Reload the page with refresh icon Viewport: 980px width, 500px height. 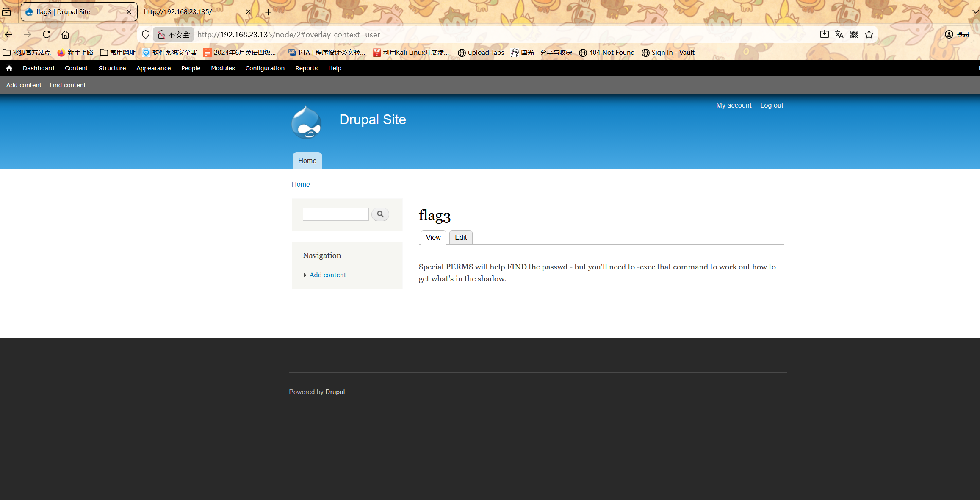click(47, 34)
